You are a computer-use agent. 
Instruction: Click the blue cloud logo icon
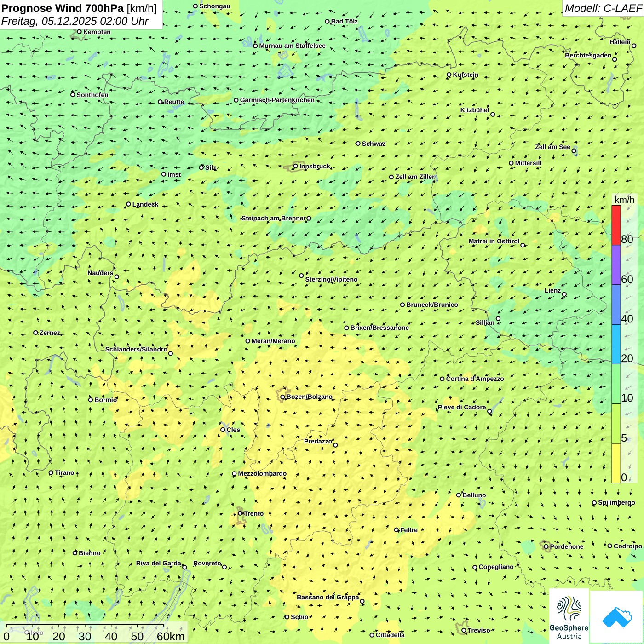617,616
